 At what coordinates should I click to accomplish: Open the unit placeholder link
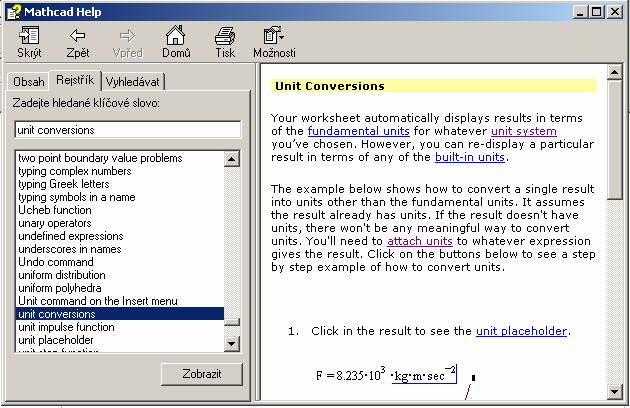522,331
